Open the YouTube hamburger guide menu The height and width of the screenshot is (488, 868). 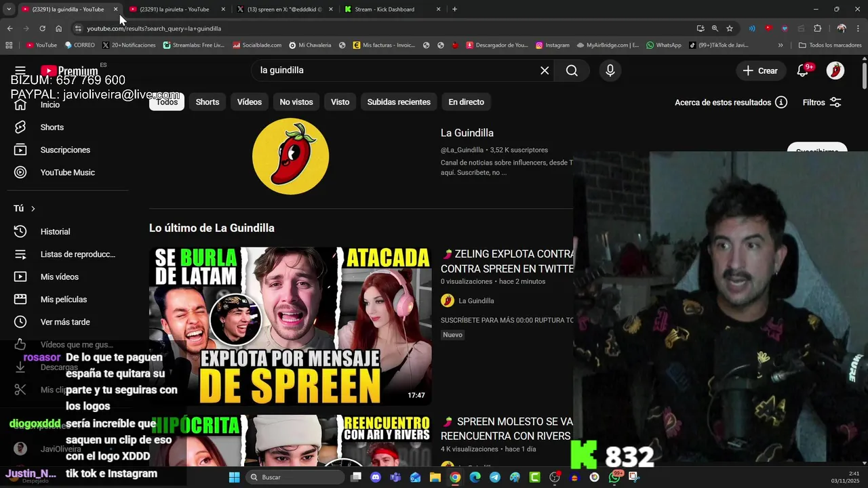point(20,70)
